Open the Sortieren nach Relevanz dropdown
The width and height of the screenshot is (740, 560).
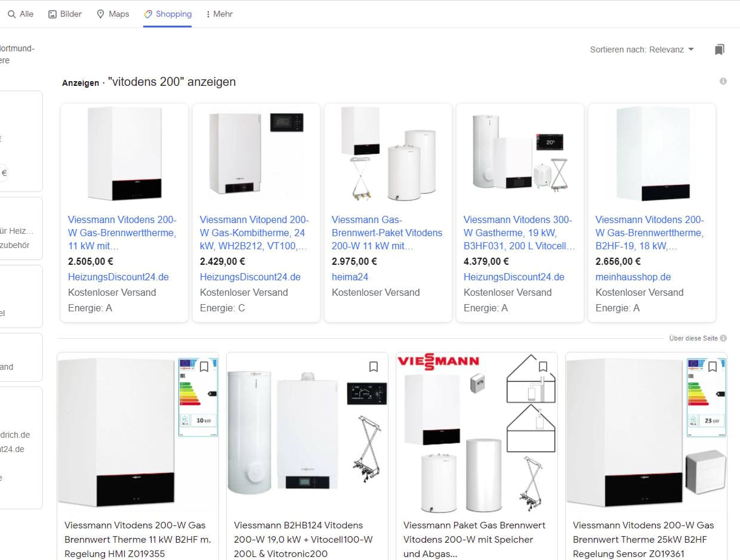pos(642,49)
